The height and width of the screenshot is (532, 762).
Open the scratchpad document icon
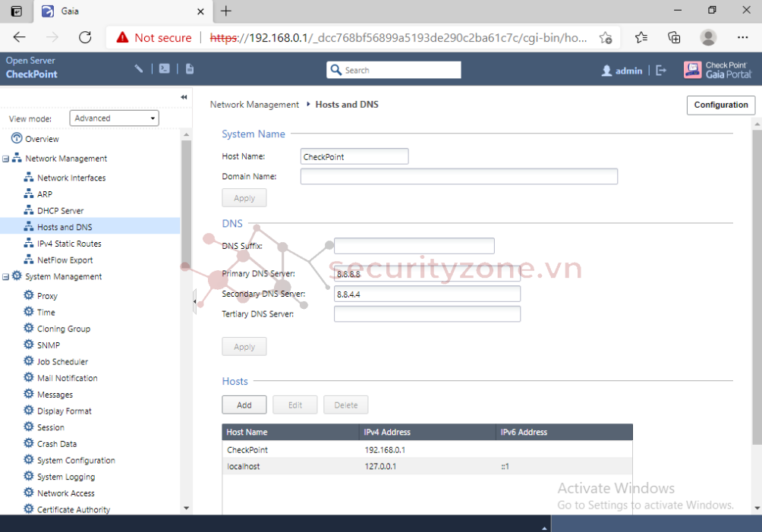point(190,69)
